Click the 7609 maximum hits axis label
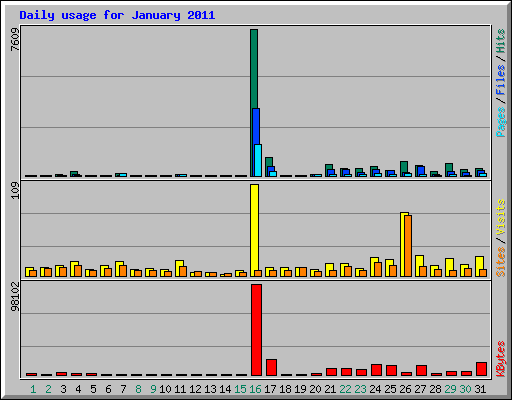The height and width of the screenshot is (400, 512). click(15, 40)
